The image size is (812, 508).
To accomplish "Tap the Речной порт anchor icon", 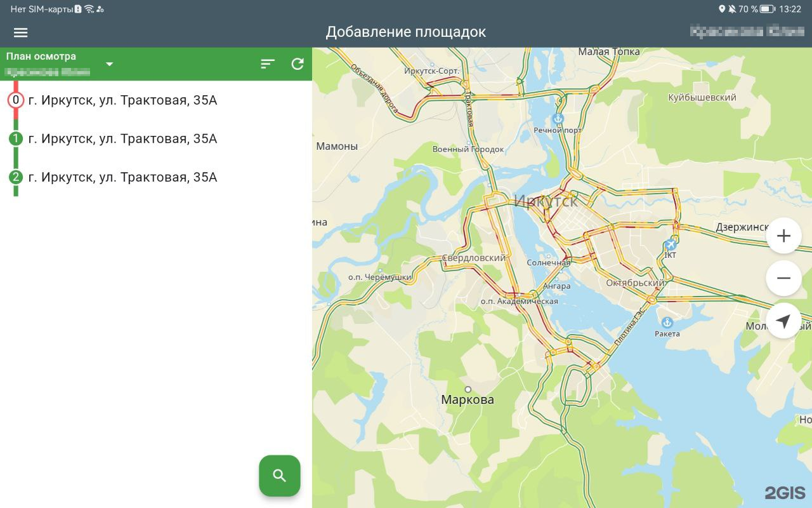I will pos(558,119).
